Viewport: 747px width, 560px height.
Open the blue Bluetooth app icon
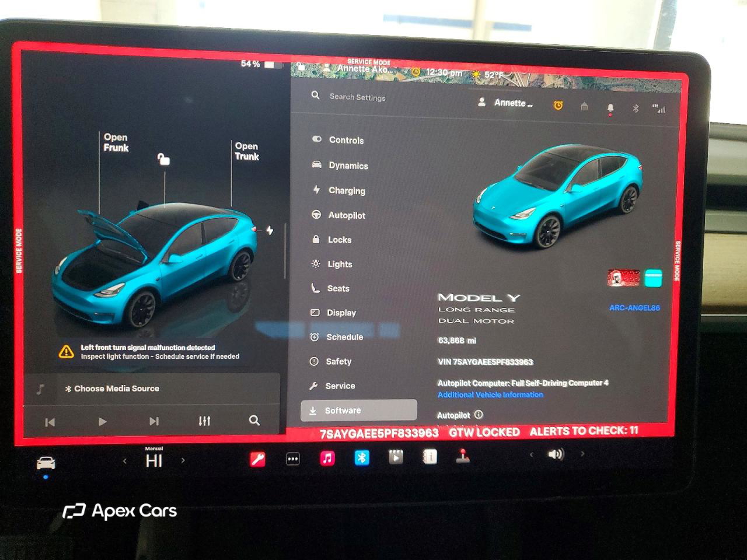point(362,458)
